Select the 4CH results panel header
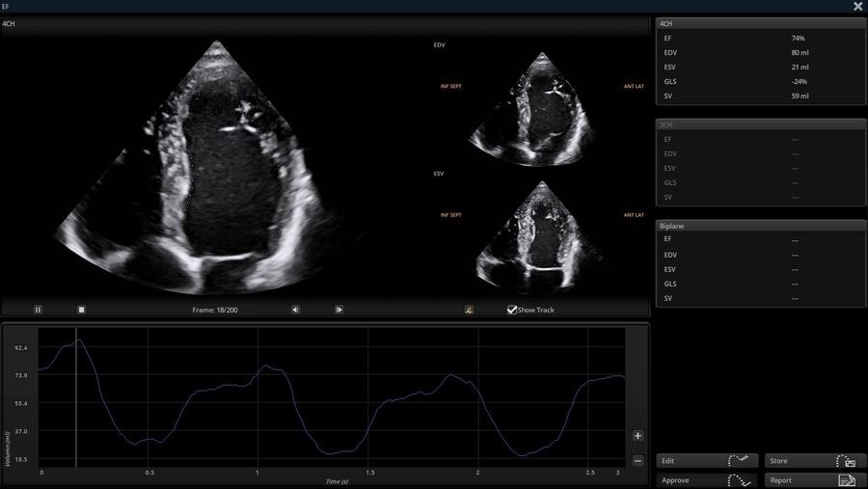The image size is (868, 489). [x=760, y=23]
